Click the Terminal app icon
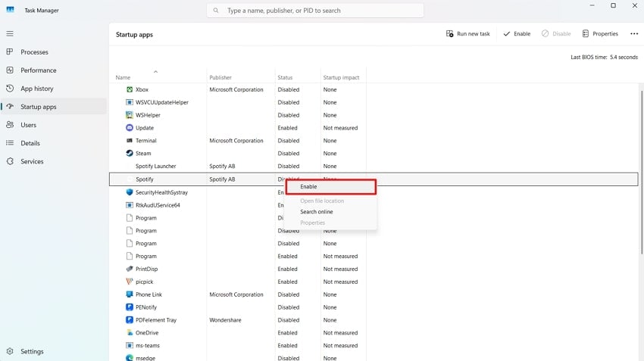This screenshot has height=361, width=644. (x=130, y=140)
